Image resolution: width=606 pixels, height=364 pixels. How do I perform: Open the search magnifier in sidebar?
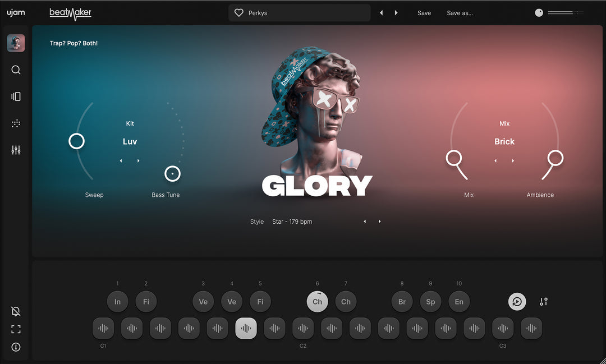pyautogui.click(x=16, y=70)
